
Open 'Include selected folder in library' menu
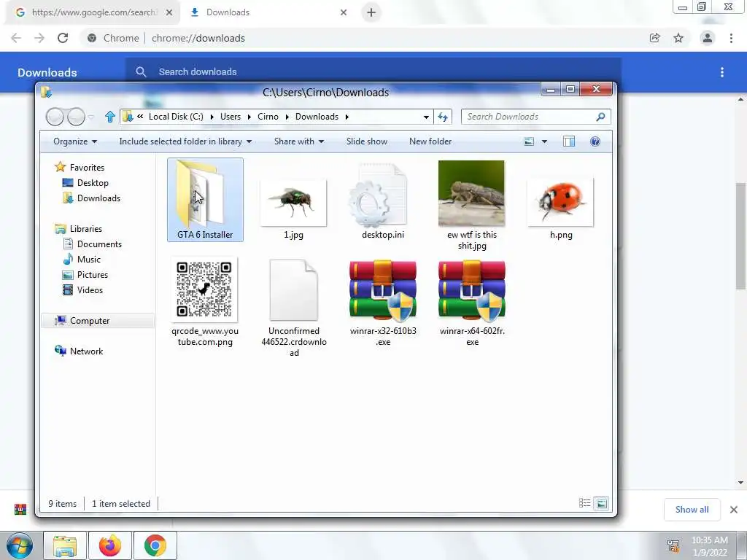185,141
